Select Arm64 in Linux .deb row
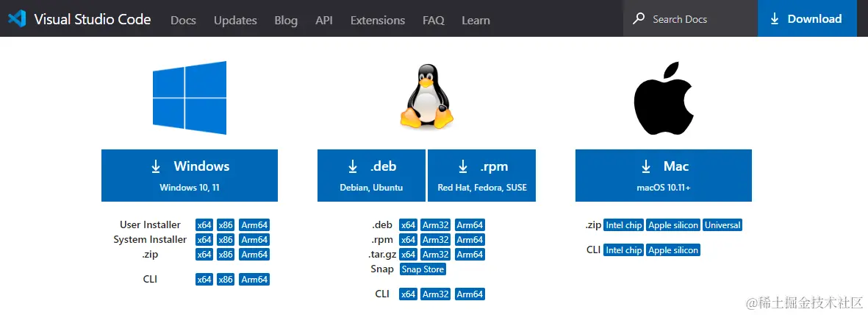 [470, 225]
